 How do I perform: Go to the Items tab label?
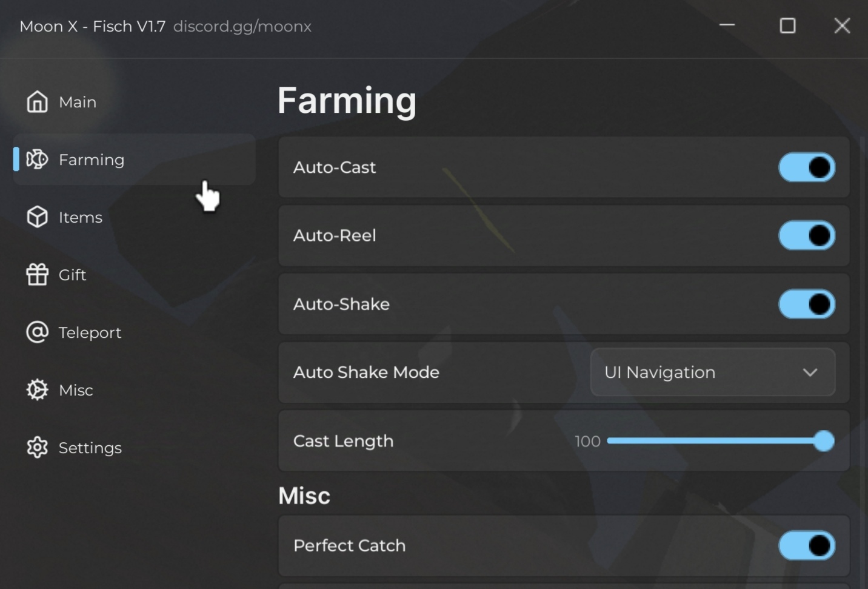[81, 217]
